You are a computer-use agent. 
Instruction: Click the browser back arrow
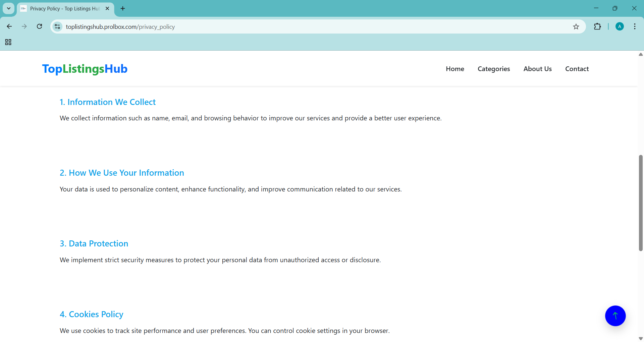9,26
